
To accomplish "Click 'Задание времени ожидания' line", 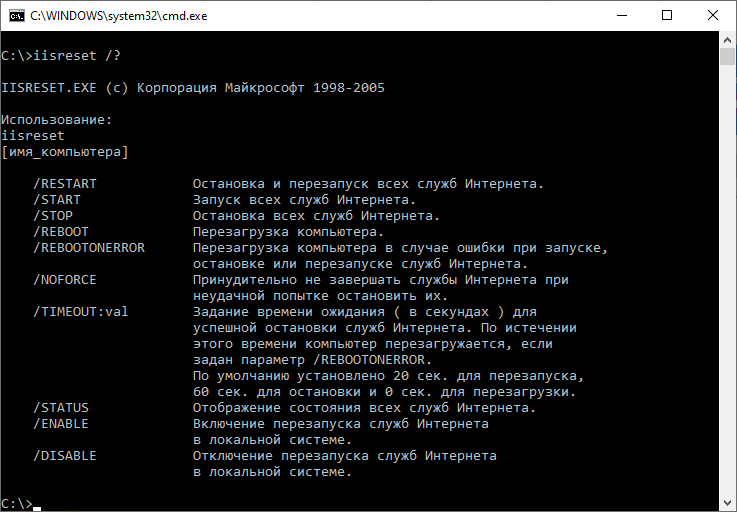I will [365, 312].
